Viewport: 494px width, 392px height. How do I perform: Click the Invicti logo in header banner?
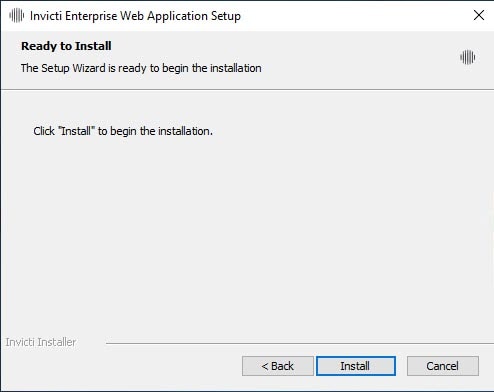coord(468,57)
